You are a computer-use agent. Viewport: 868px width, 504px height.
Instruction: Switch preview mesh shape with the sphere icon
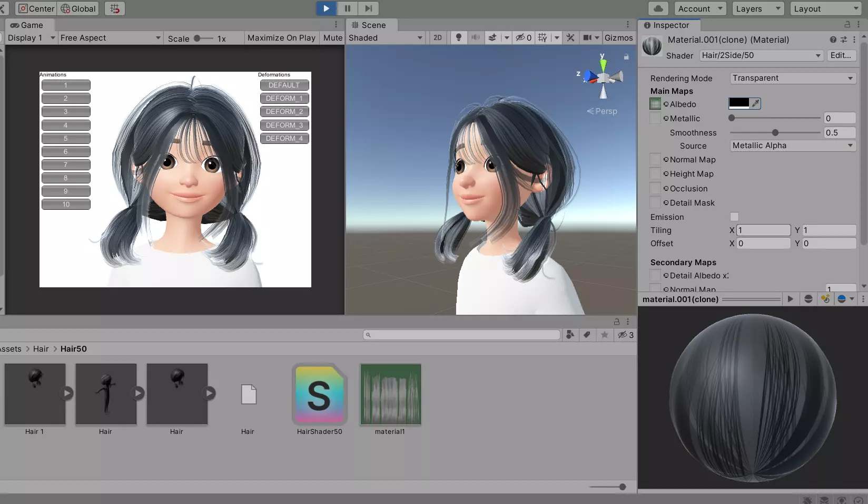pyautogui.click(x=808, y=299)
